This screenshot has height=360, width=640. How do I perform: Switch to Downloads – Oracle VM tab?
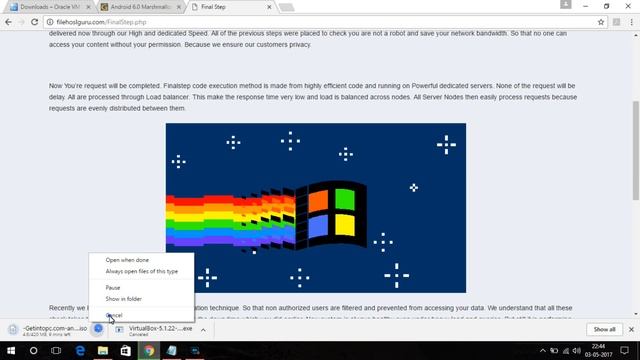tap(49, 7)
